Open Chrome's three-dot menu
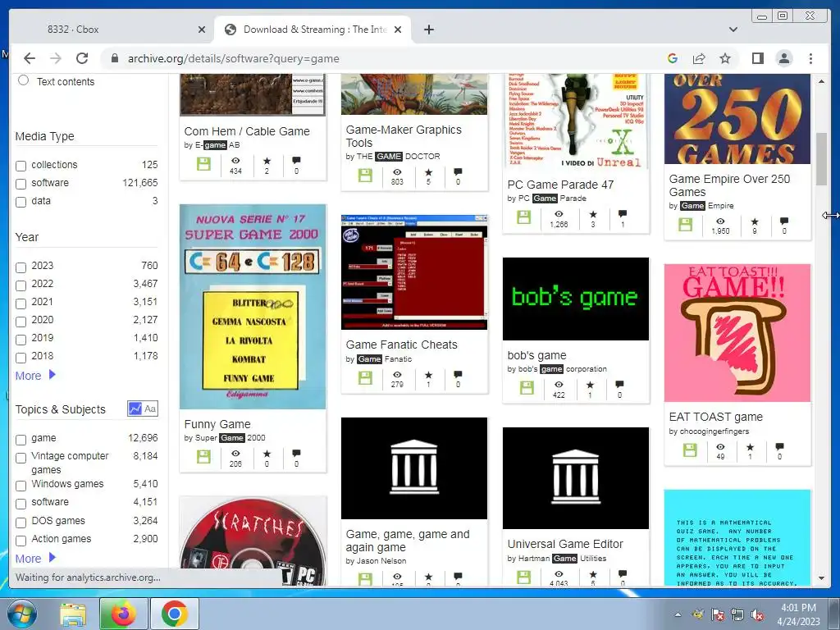Viewport: 840px width, 630px height. click(810, 58)
